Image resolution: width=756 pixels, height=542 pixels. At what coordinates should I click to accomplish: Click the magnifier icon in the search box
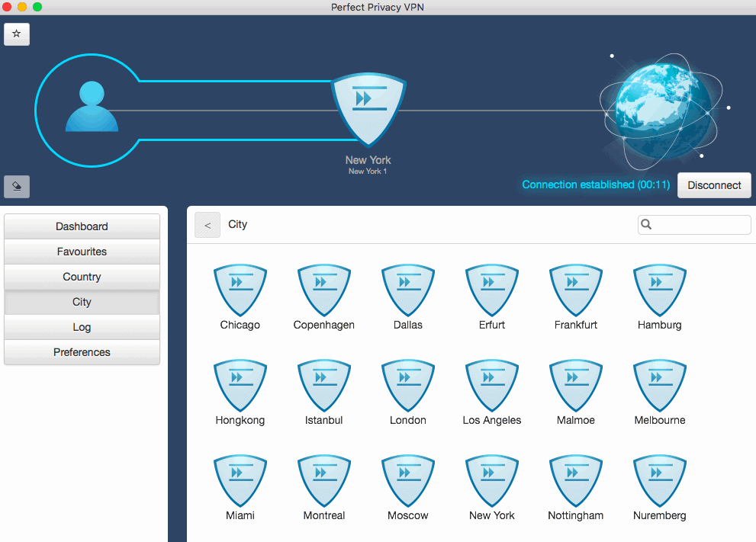645,224
